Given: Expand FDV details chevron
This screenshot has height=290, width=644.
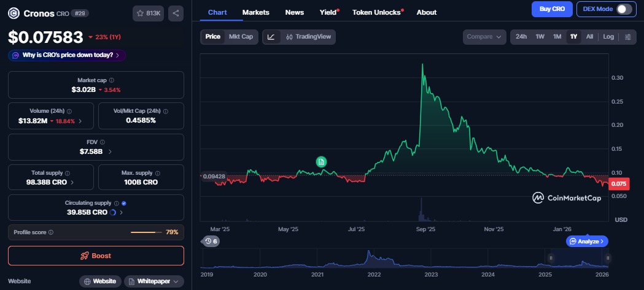Looking at the screenshot, I should tap(110, 152).
